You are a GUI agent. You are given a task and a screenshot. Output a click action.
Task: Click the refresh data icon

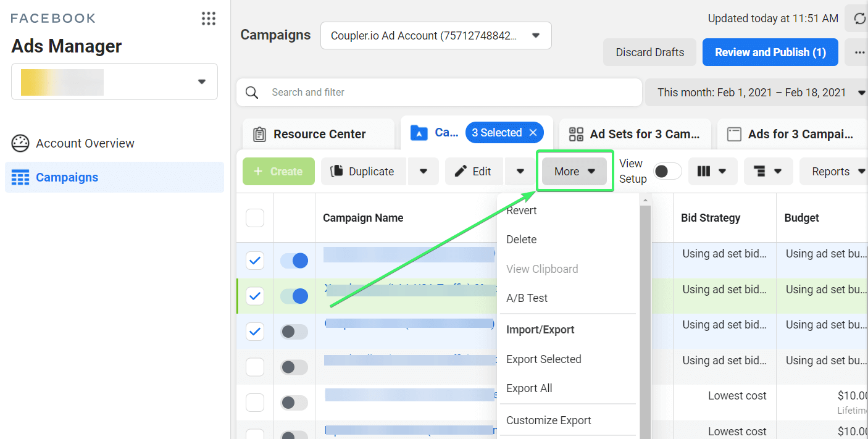[859, 19]
